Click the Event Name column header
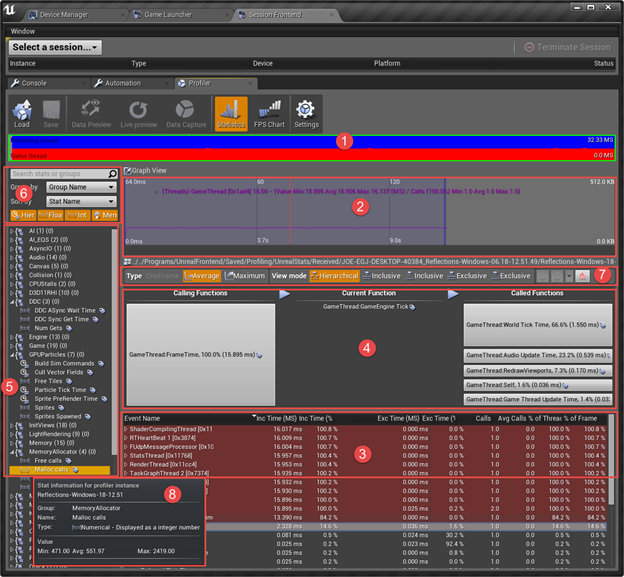 pyautogui.click(x=142, y=419)
